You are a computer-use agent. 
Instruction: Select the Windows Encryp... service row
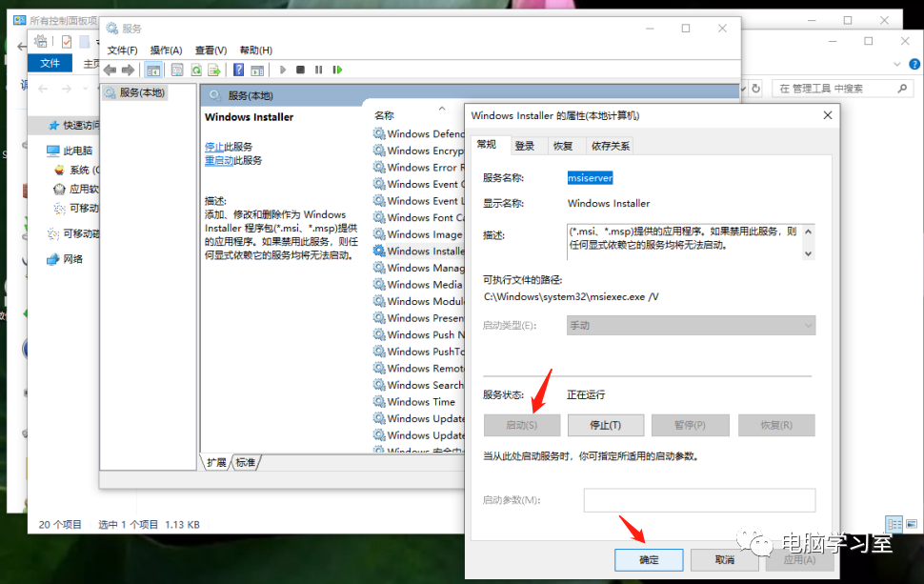(419, 151)
